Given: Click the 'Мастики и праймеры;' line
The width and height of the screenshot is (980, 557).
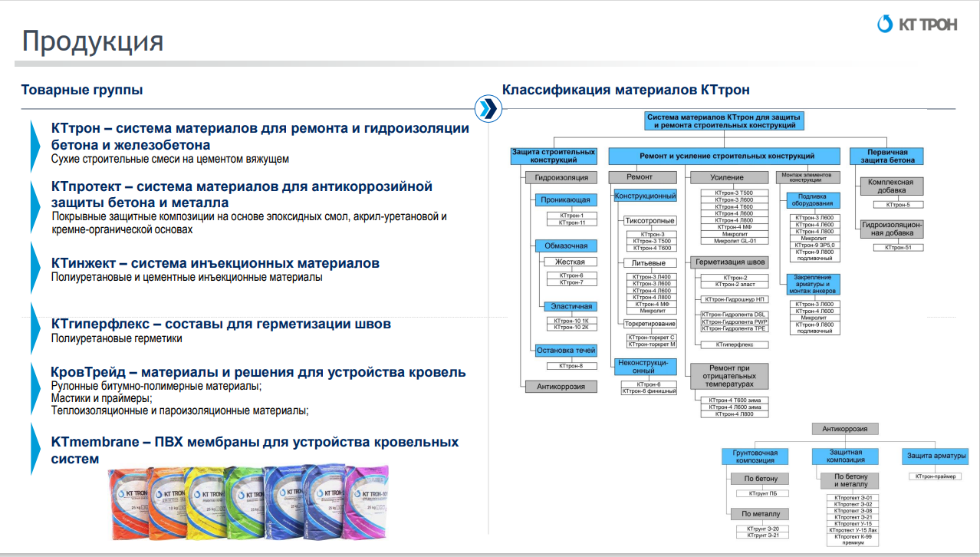Looking at the screenshot, I should (102, 398).
